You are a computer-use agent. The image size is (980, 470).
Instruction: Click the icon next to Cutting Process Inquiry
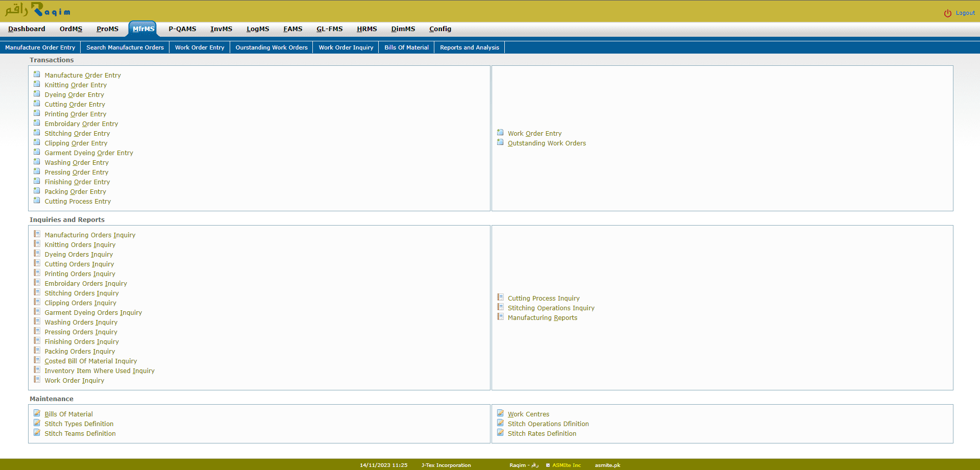tap(500, 298)
